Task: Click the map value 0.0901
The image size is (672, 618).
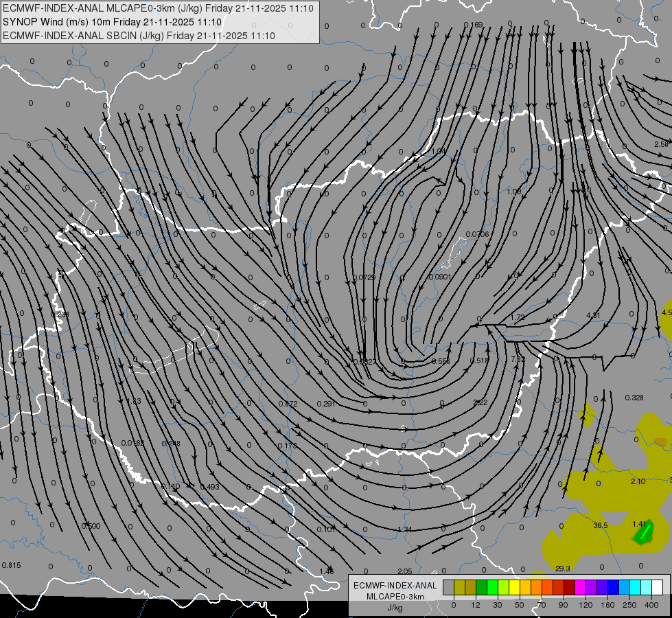Action: click(440, 277)
